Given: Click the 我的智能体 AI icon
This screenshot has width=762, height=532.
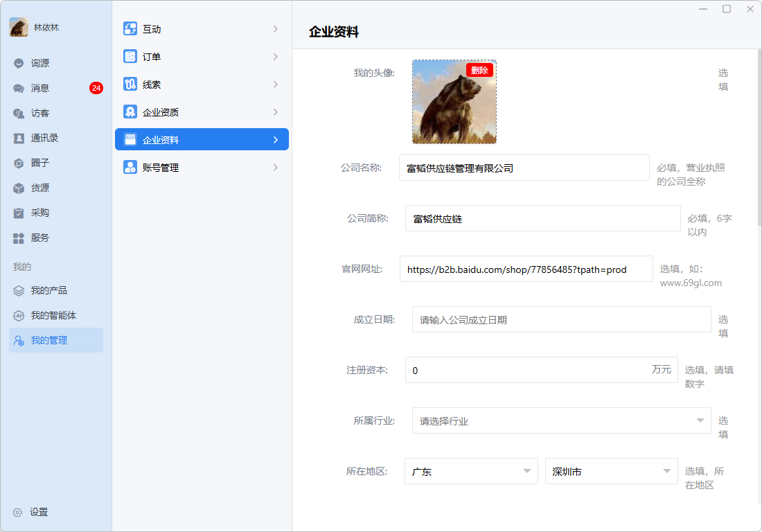Looking at the screenshot, I should point(19,315).
